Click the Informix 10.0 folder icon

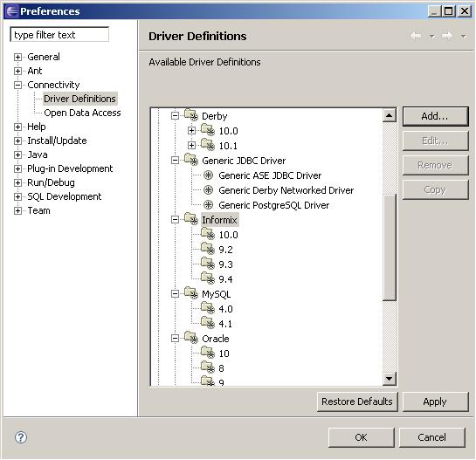pos(208,233)
